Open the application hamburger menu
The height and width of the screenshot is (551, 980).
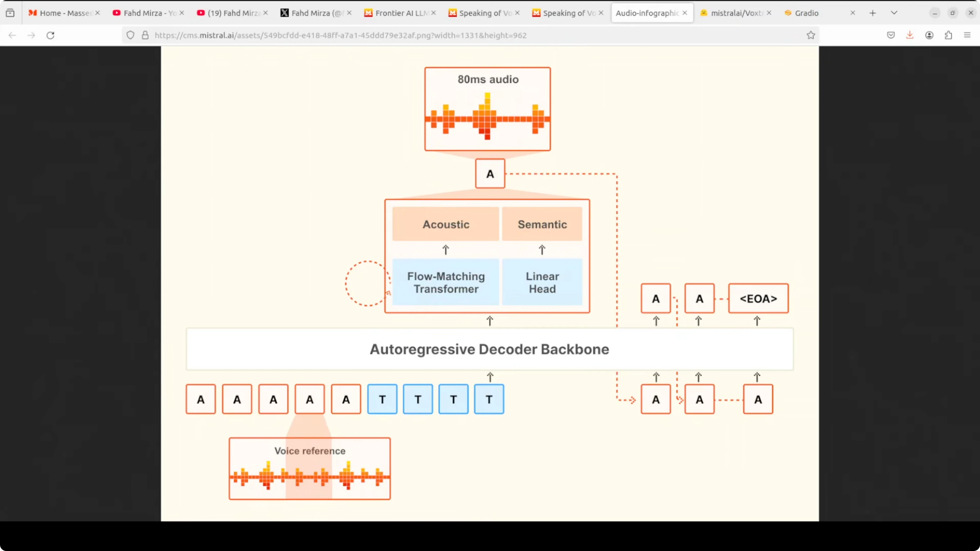click(967, 35)
